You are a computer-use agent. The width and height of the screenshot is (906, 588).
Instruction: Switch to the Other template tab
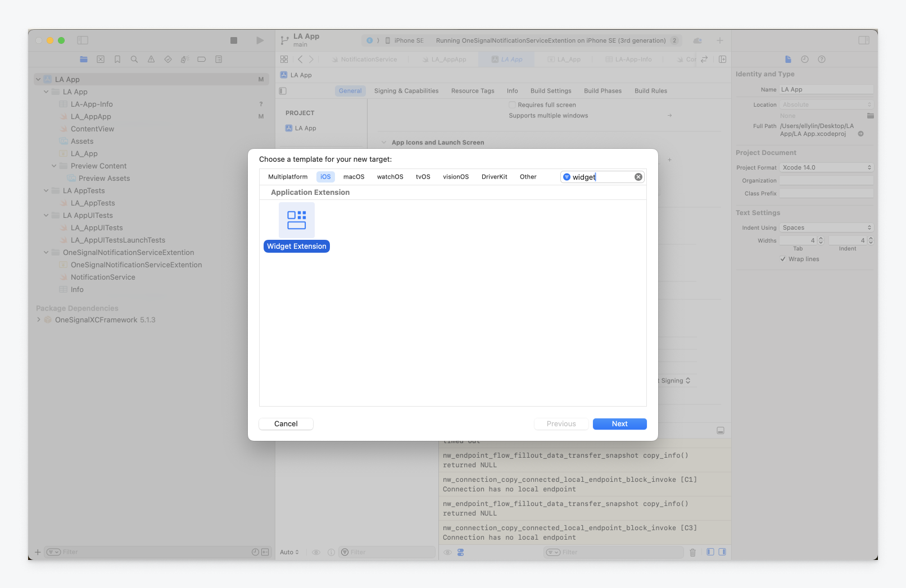pos(528,177)
